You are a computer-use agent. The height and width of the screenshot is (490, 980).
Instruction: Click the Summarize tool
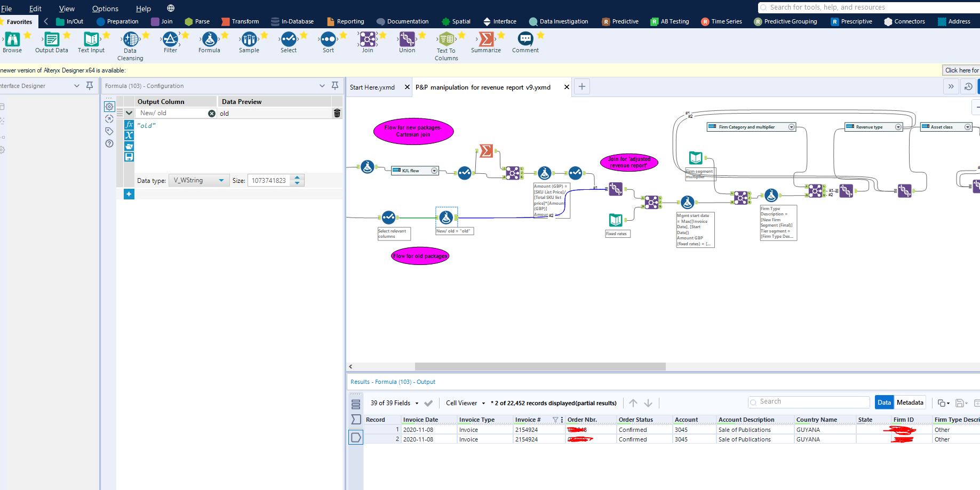point(485,40)
